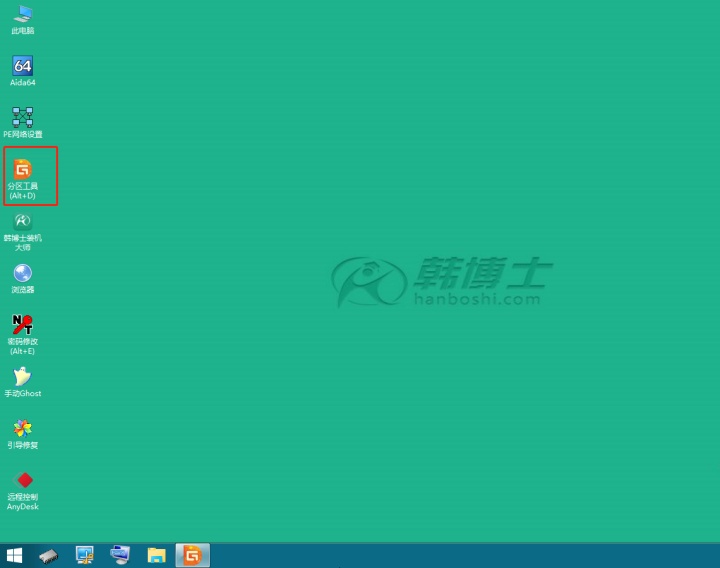
Task: Open the 此电脑 desktop icon
Action: (x=22, y=21)
